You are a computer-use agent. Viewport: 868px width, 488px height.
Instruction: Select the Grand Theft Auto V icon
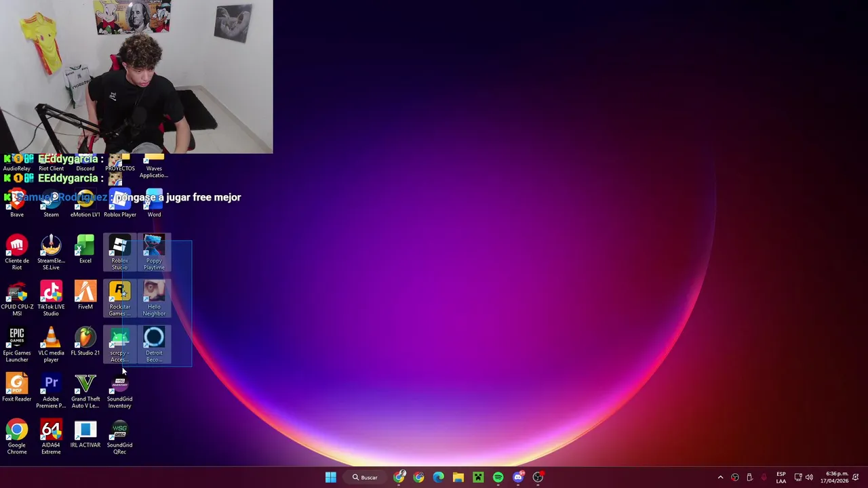pyautogui.click(x=85, y=390)
